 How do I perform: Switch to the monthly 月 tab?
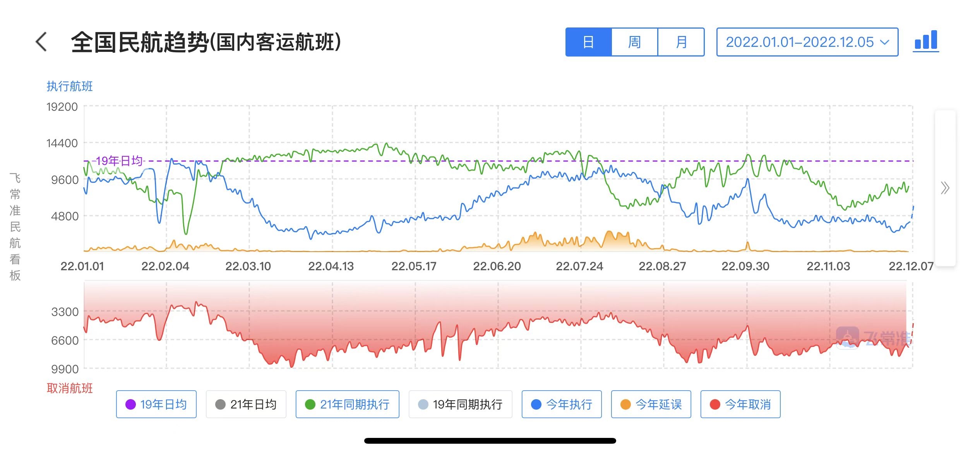(681, 42)
